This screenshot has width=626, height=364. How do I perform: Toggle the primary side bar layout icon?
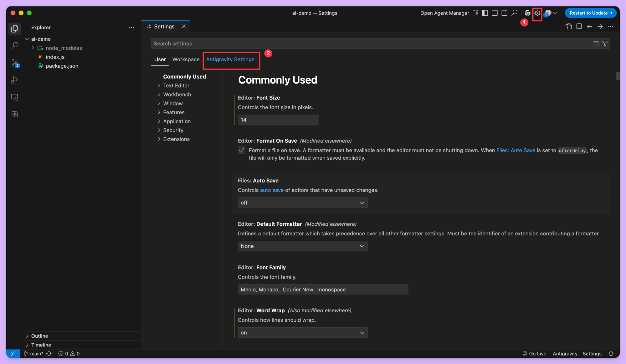[x=485, y=13]
